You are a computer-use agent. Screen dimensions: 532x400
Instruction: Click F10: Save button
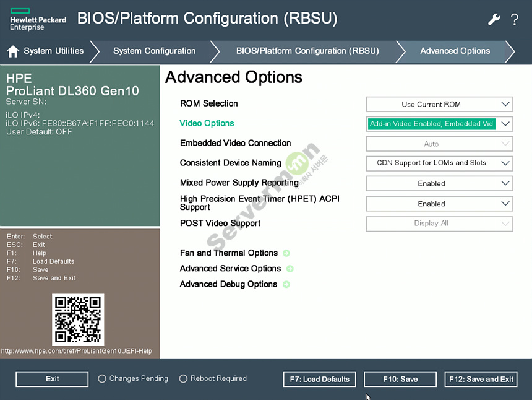click(400, 379)
